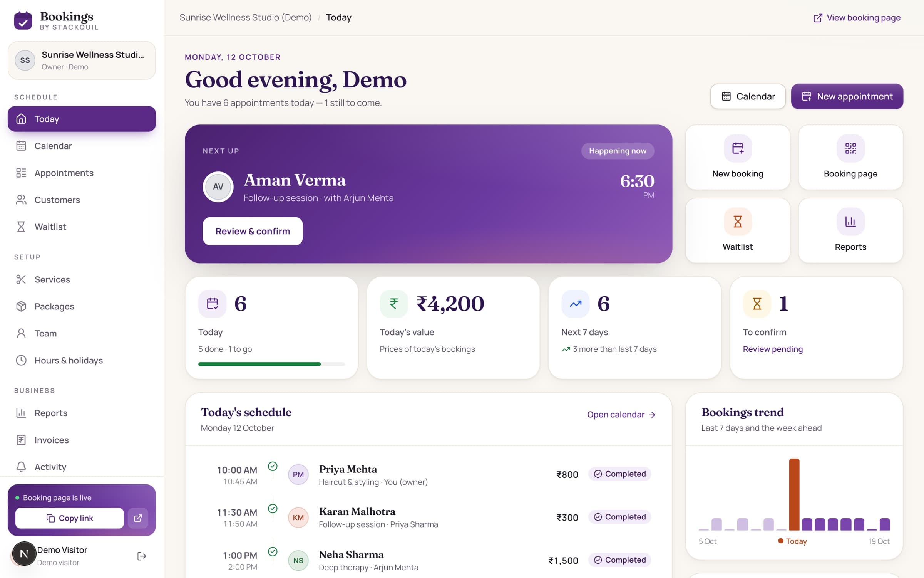Click the sign-out icon next to Demo Visitor
The width and height of the screenshot is (924, 578).
tap(142, 556)
